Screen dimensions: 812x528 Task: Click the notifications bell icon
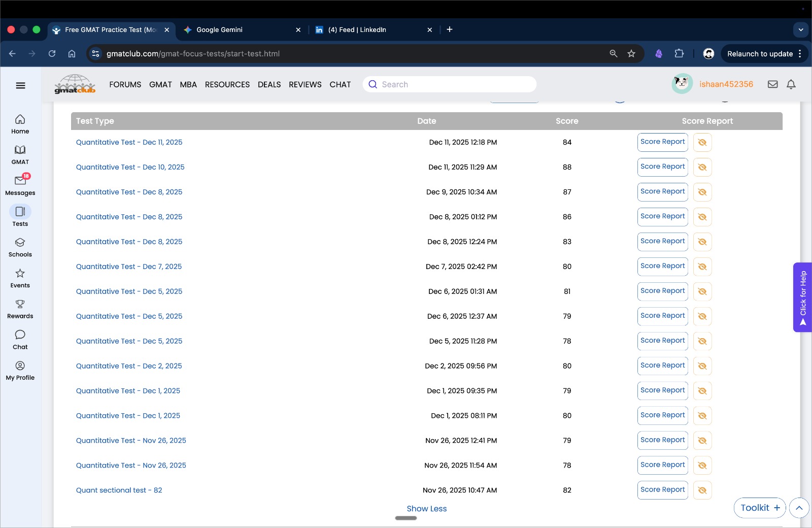click(x=791, y=84)
